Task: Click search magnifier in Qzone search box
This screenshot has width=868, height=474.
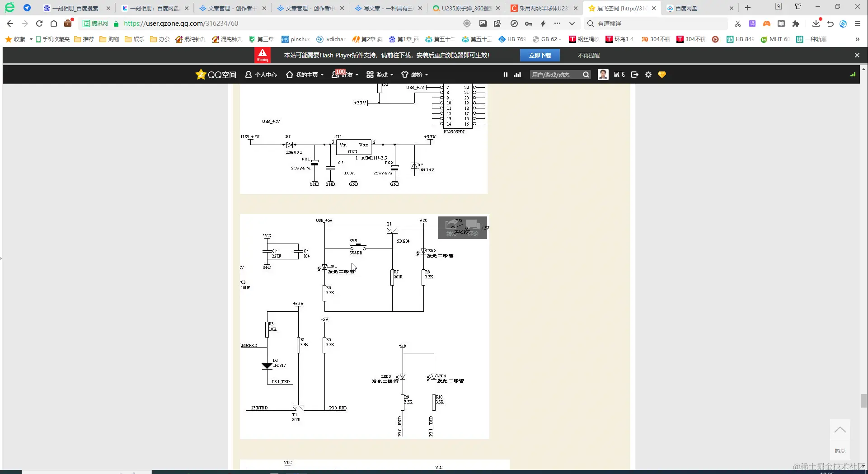Action: (x=586, y=75)
